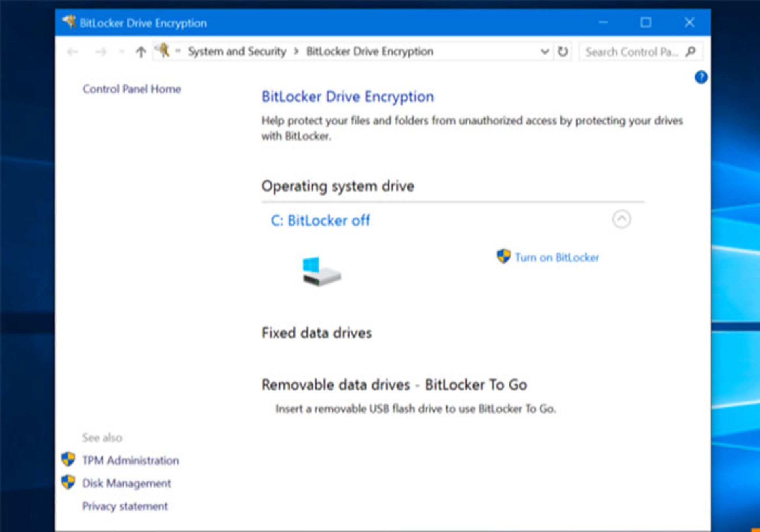Click the Forward navigation arrow
760x532 pixels.
coord(101,52)
